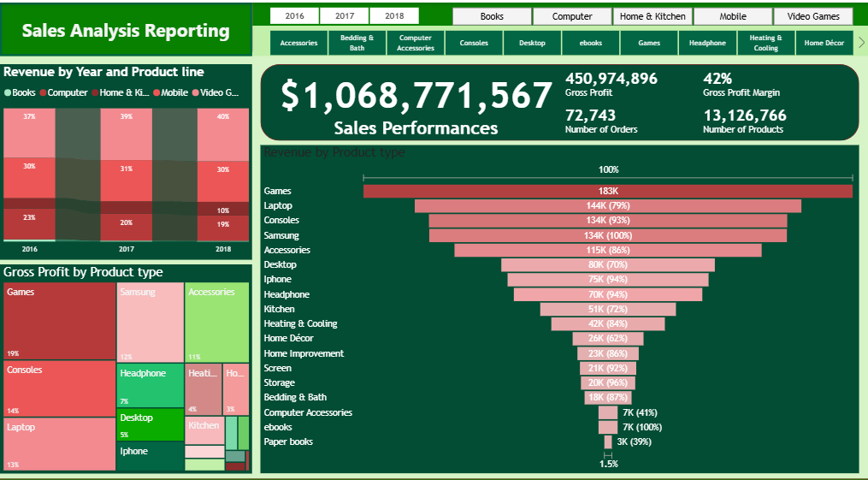Click the Books legend marker
Screen dimensions: 868x480
coord(8,92)
